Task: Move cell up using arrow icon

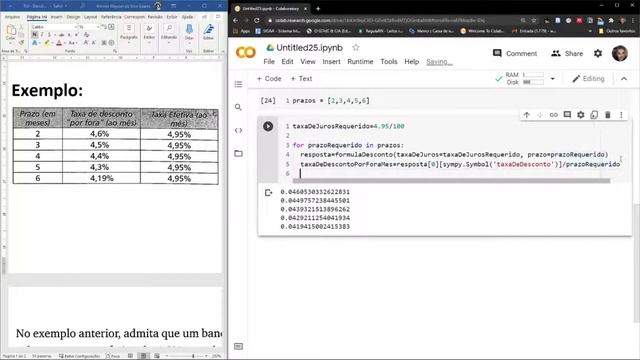Action: tap(527, 115)
